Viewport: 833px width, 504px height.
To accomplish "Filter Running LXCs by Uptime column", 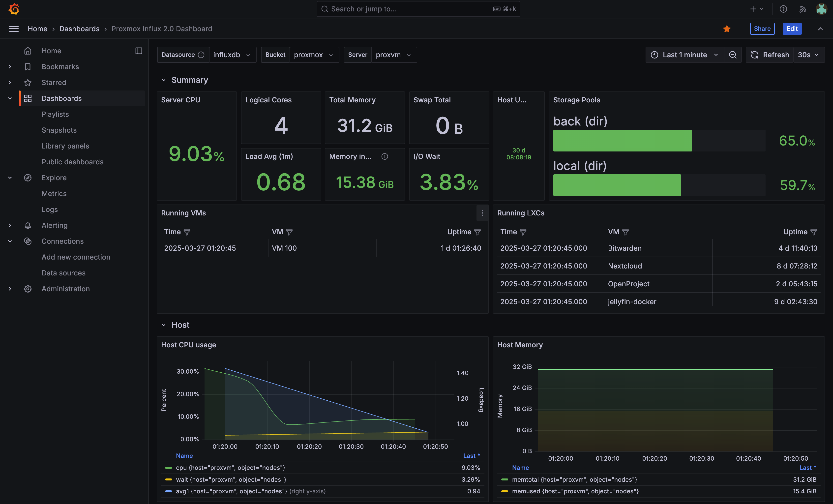I will [814, 232].
